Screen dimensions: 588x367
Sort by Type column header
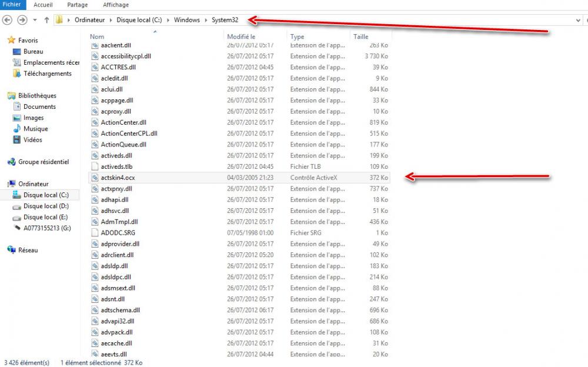pos(297,36)
